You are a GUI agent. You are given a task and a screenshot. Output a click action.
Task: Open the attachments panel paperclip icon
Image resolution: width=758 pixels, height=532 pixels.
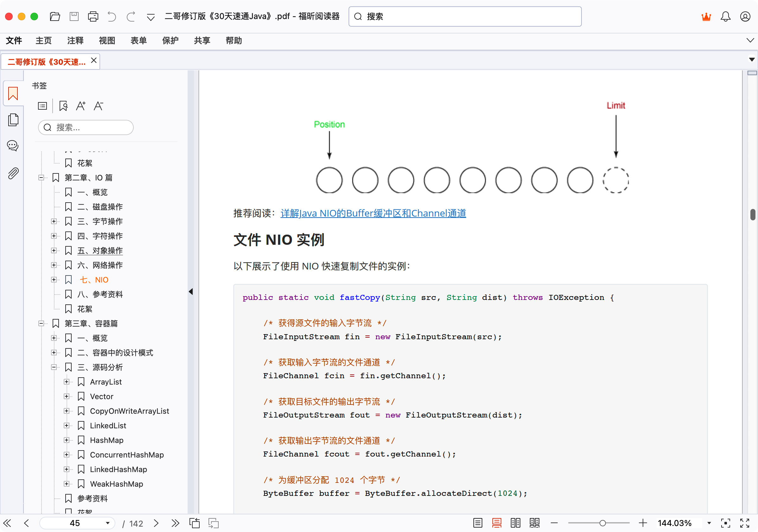click(13, 173)
